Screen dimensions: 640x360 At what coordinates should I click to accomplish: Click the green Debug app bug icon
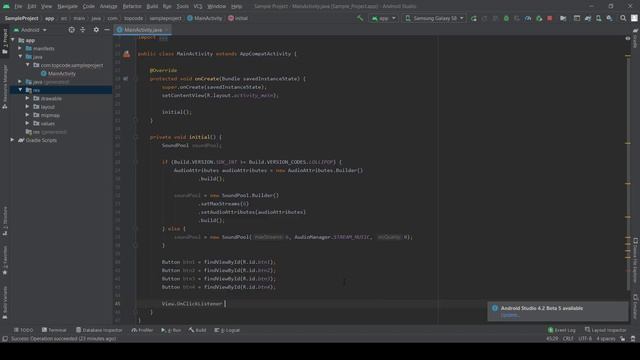pos(506,18)
